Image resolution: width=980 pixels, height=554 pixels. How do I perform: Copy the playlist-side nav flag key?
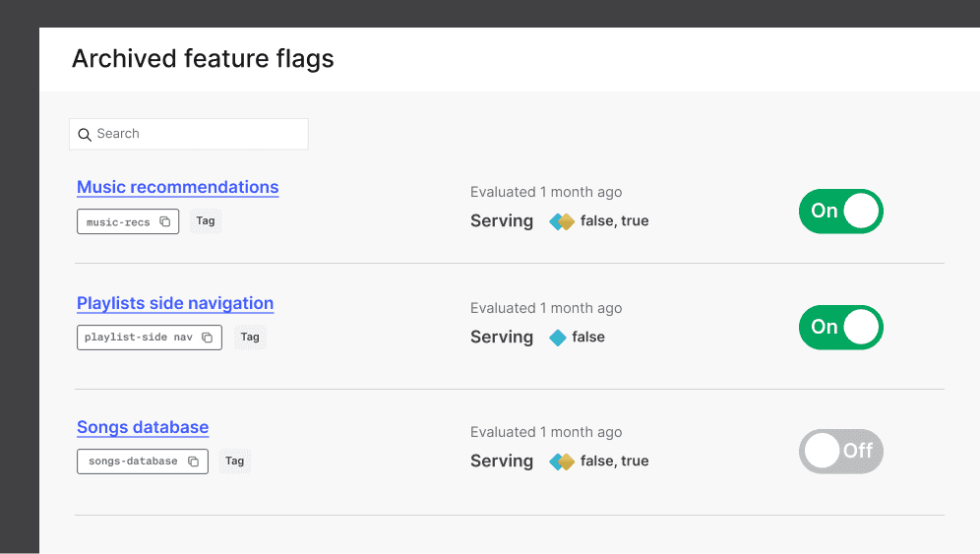click(208, 338)
